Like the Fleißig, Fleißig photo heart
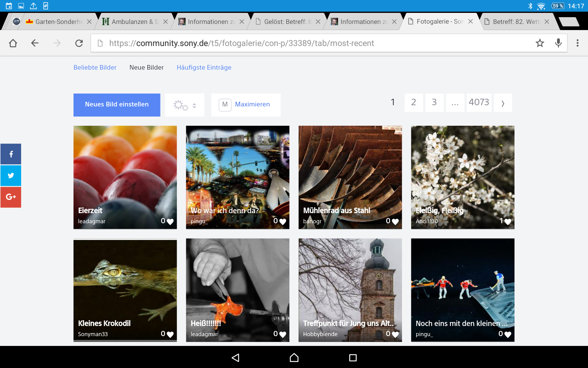The width and height of the screenshot is (588, 368). pyautogui.click(x=508, y=221)
